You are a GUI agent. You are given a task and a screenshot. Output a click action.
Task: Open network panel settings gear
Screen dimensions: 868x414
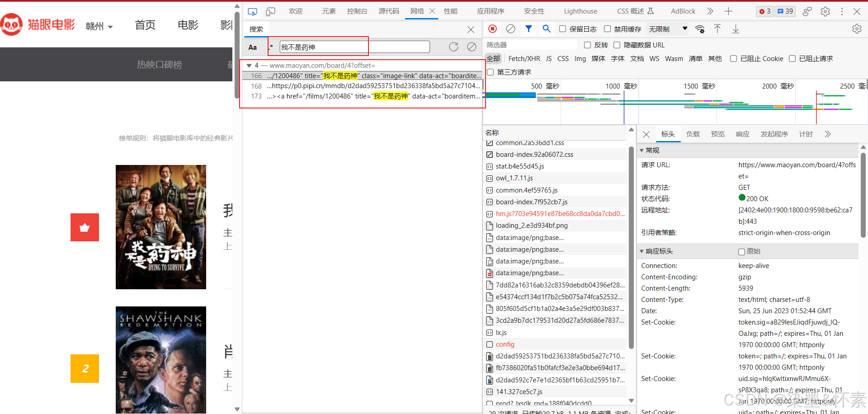pos(857,29)
